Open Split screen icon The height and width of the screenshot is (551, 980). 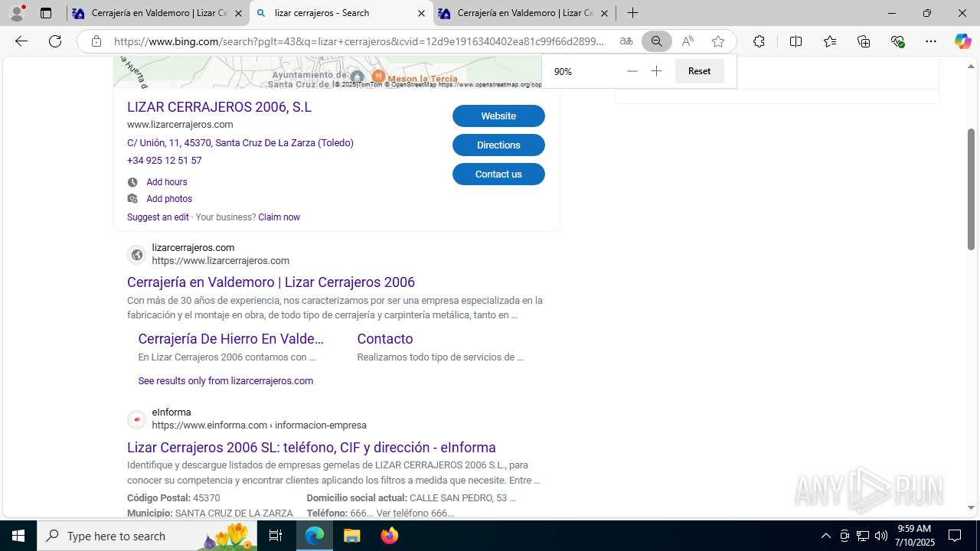(x=795, y=41)
